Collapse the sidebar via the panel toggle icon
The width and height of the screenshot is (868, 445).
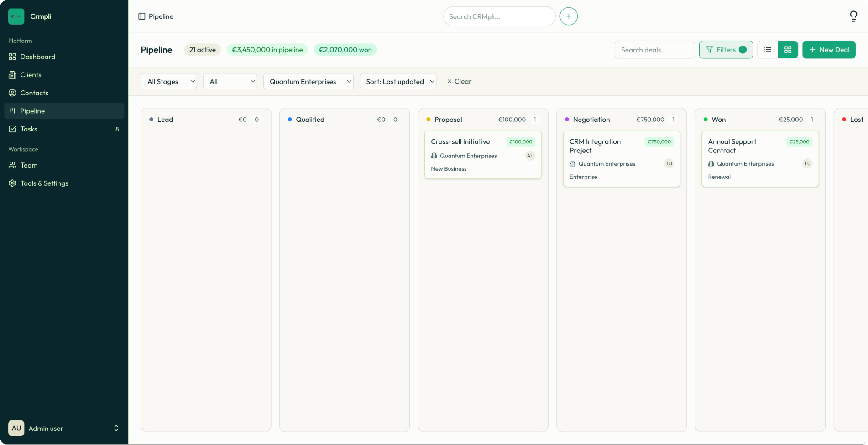(x=142, y=16)
